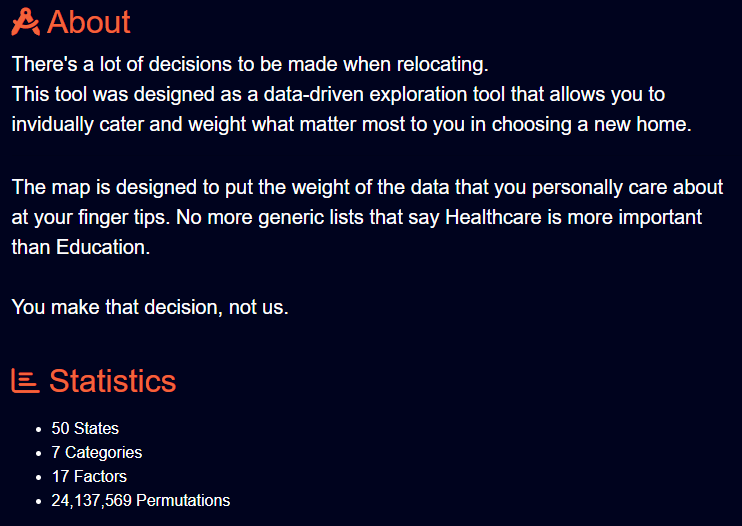Click the "24,137,569 Permutations" list item
Image resolution: width=742 pixels, height=526 pixels.
[141, 501]
